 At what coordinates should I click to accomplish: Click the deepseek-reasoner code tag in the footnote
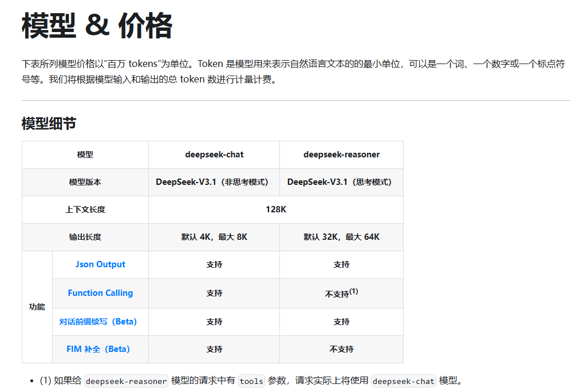126,381
